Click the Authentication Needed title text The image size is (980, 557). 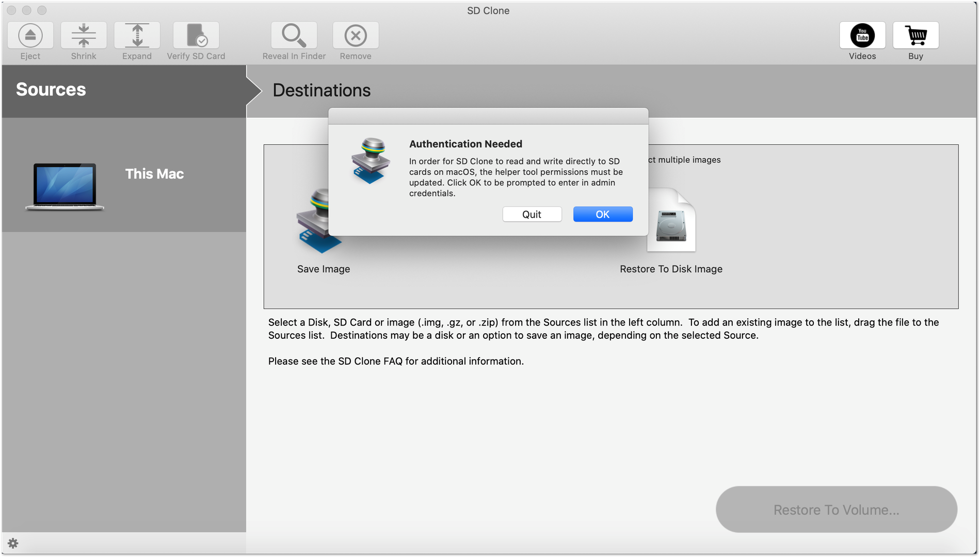(465, 144)
